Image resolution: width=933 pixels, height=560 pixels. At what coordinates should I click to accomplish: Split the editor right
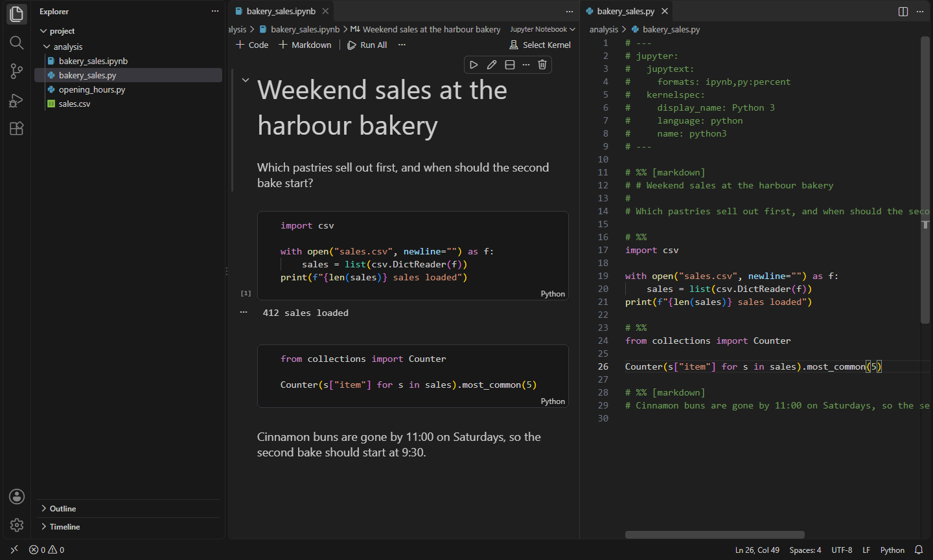click(x=903, y=12)
